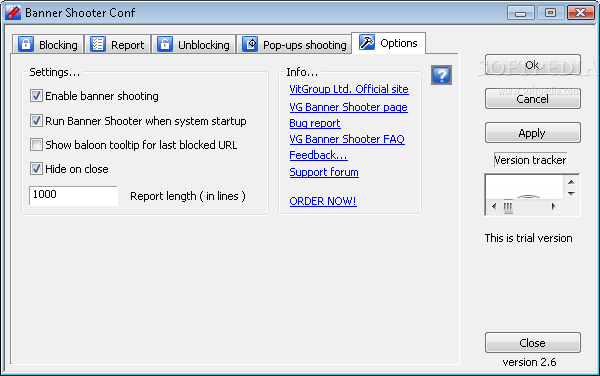Screen dimensions: 600x376
Task: Click the horizontal scrollbar thumb in version tracker
Action: tap(508, 207)
